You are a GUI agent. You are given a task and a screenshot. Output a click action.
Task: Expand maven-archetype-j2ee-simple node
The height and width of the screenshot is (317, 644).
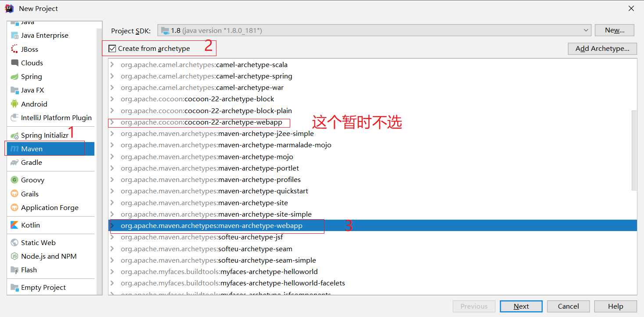(112, 134)
